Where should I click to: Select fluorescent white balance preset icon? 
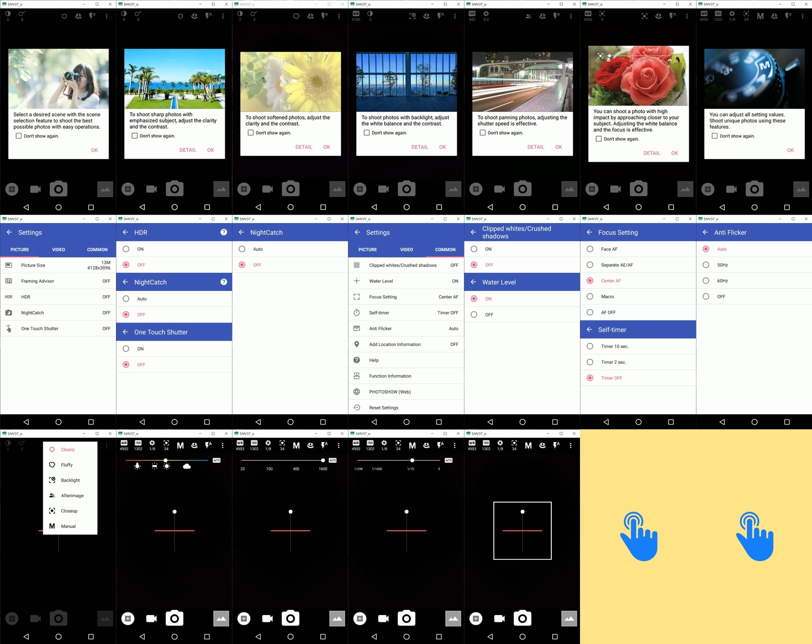click(x=154, y=466)
